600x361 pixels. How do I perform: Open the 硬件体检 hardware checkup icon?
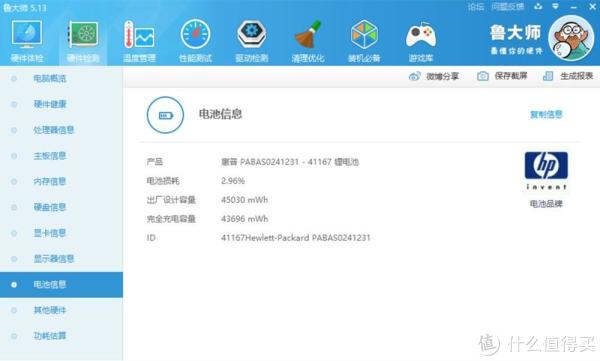coord(26,34)
